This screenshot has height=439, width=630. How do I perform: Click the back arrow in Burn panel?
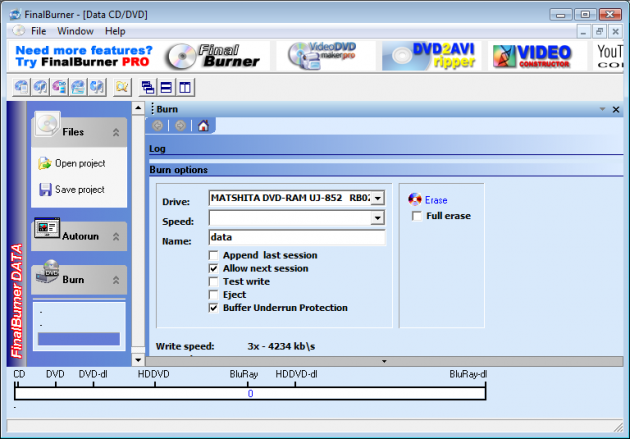[x=157, y=126]
